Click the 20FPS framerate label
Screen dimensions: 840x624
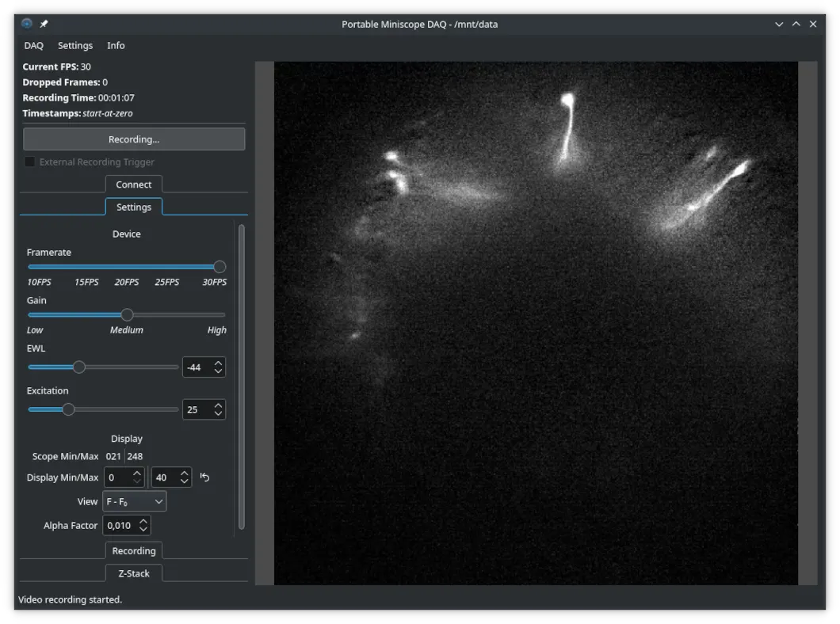[127, 282]
